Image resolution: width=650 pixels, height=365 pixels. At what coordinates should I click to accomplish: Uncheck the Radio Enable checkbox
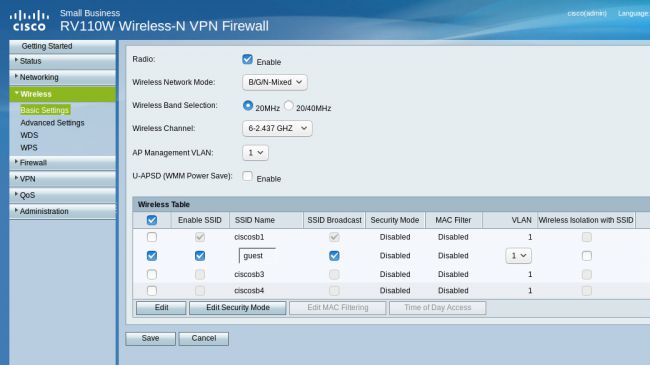pyautogui.click(x=247, y=59)
